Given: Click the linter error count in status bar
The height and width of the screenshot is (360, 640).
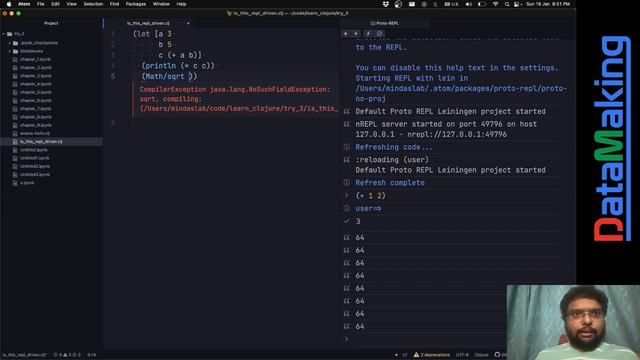Looking at the screenshot, I should tap(58, 355).
